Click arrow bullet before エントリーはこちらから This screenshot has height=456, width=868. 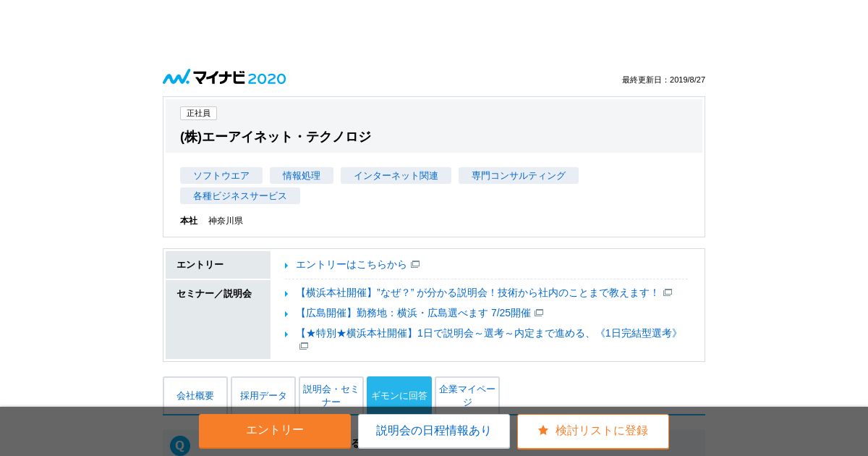click(286, 266)
